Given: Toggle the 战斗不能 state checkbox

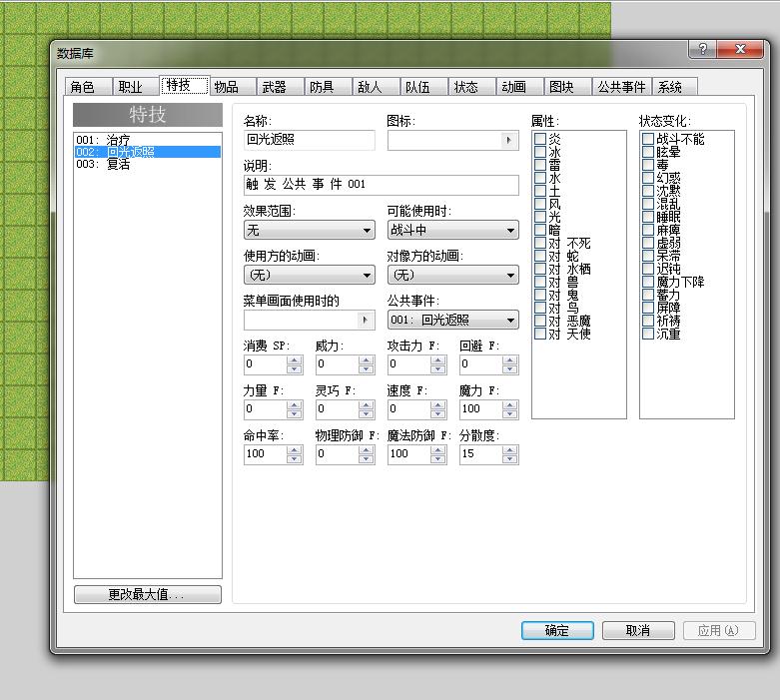Looking at the screenshot, I should point(648,139).
